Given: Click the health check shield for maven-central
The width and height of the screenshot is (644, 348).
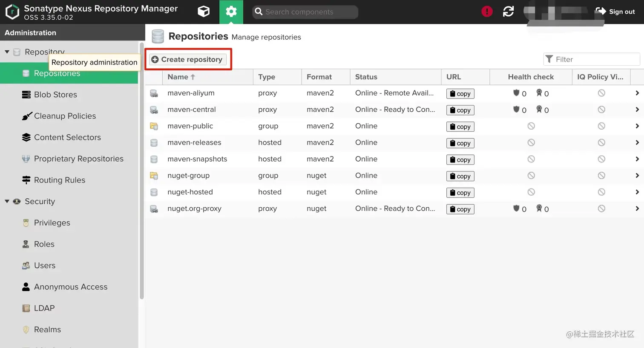Looking at the screenshot, I should (x=516, y=110).
